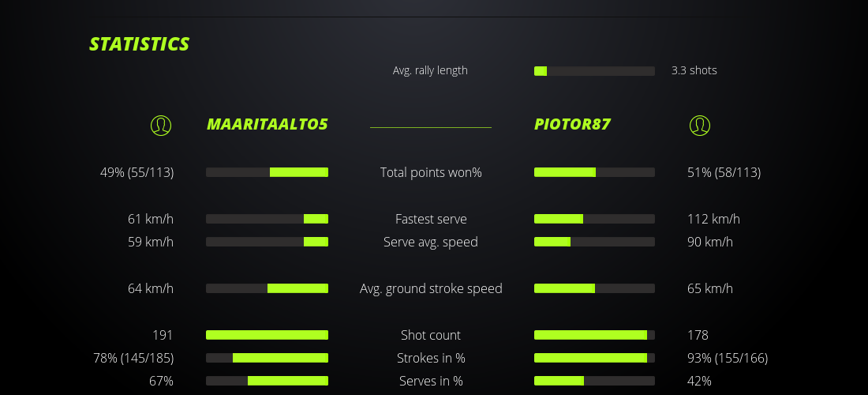Click MAARITAALTO5's Fastest serve bar

click(x=267, y=219)
